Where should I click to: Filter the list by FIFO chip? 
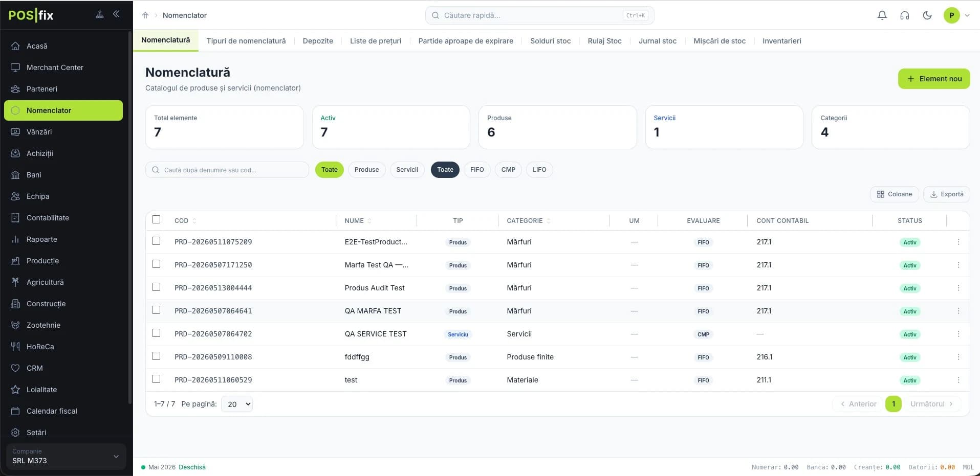(x=477, y=170)
